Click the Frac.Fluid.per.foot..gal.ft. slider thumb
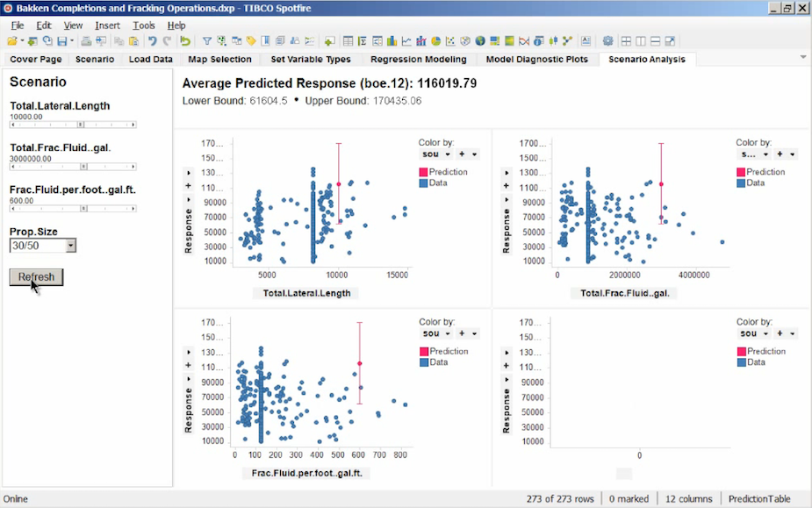The width and height of the screenshot is (812, 508). 83,208
